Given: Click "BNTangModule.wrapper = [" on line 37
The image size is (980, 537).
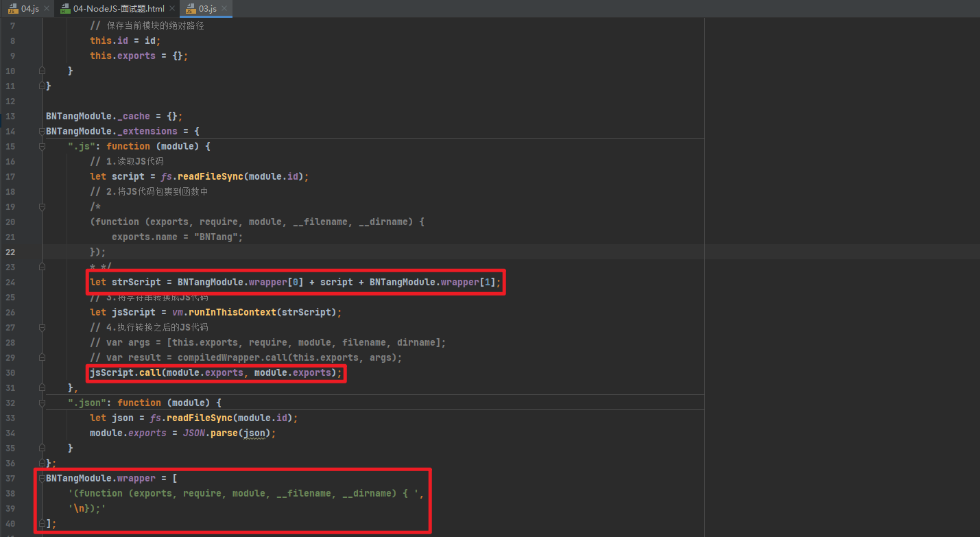Looking at the screenshot, I should tap(112, 478).
